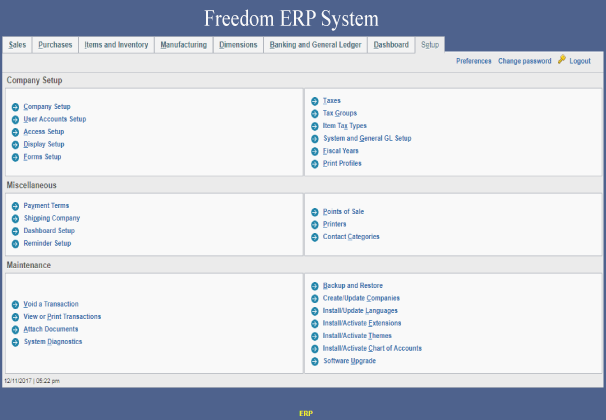Go to the Items and Inventory tab
Viewport: 606px width, 420px height.
pyautogui.click(x=117, y=45)
